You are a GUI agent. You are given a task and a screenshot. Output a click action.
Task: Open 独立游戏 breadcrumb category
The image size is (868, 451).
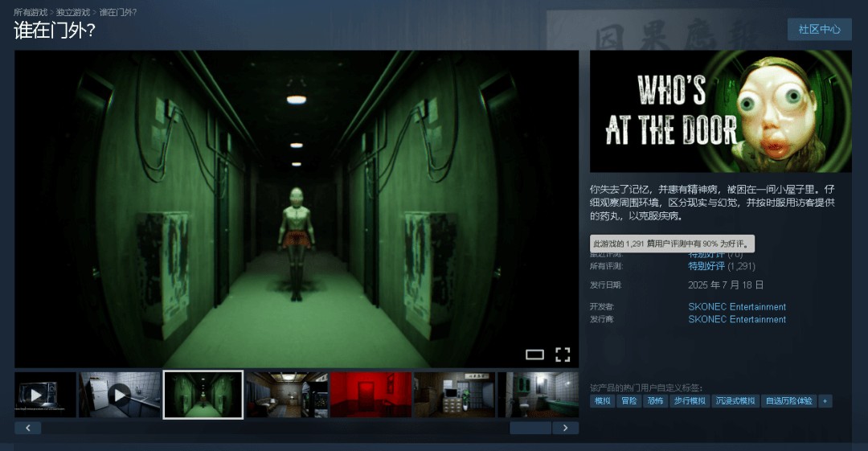[x=73, y=13]
